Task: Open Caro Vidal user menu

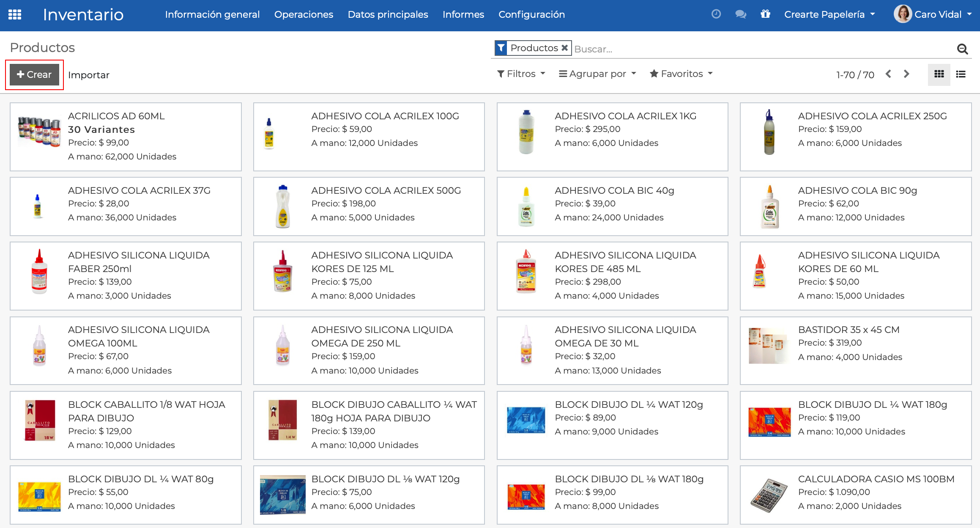Action: click(933, 14)
